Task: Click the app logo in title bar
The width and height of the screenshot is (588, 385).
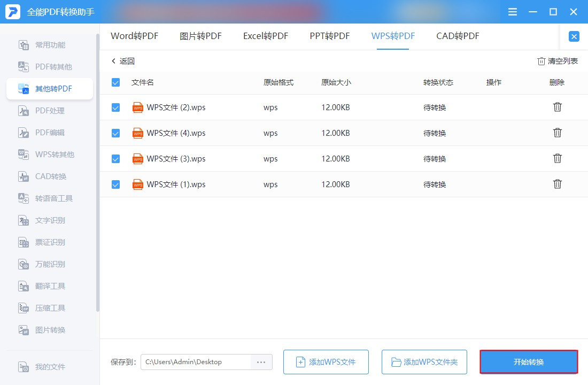Action: coord(13,12)
